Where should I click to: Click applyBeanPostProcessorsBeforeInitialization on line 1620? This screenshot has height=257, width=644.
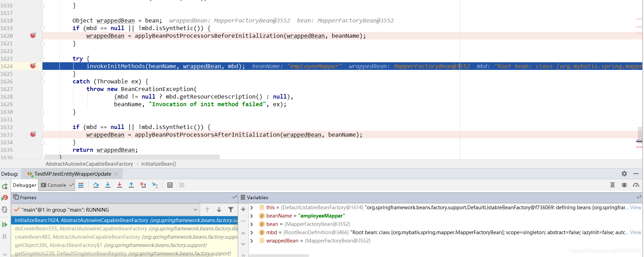[x=209, y=36]
